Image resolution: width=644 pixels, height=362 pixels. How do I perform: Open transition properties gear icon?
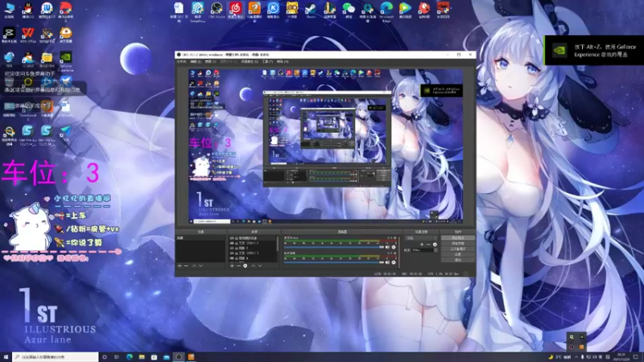point(435,245)
